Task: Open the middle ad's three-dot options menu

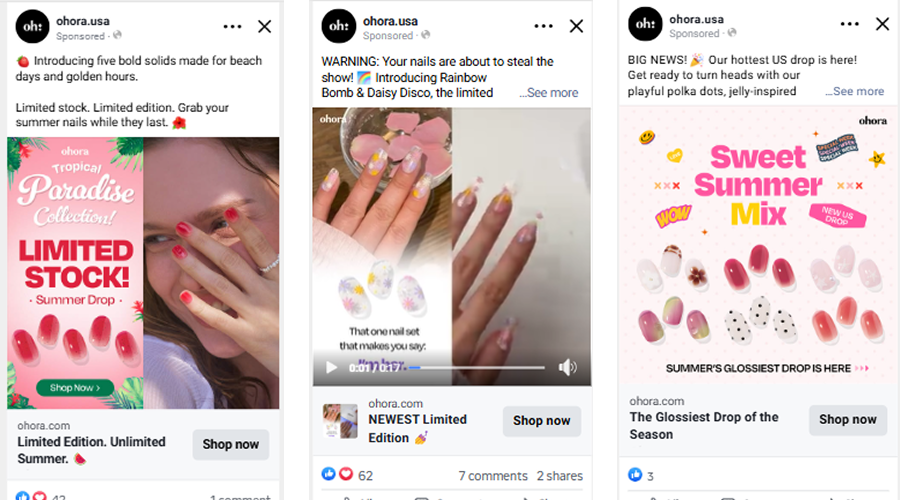Action: pos(543,27)
